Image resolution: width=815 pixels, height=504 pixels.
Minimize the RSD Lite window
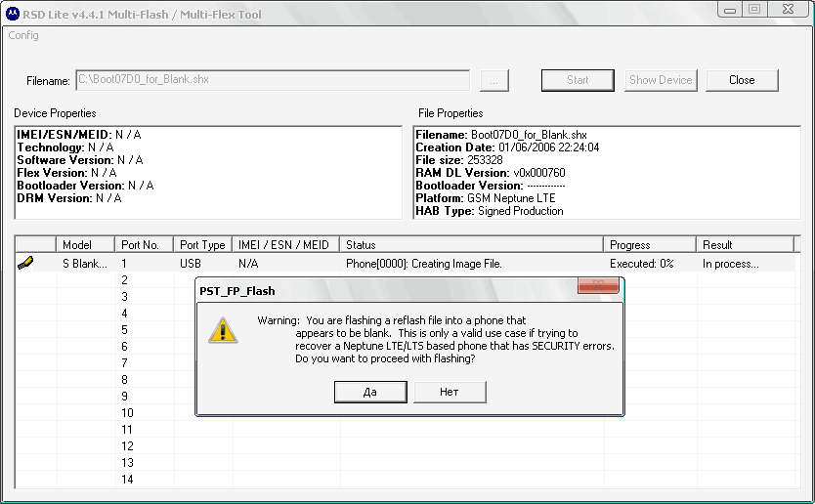[x=730, y=9]
